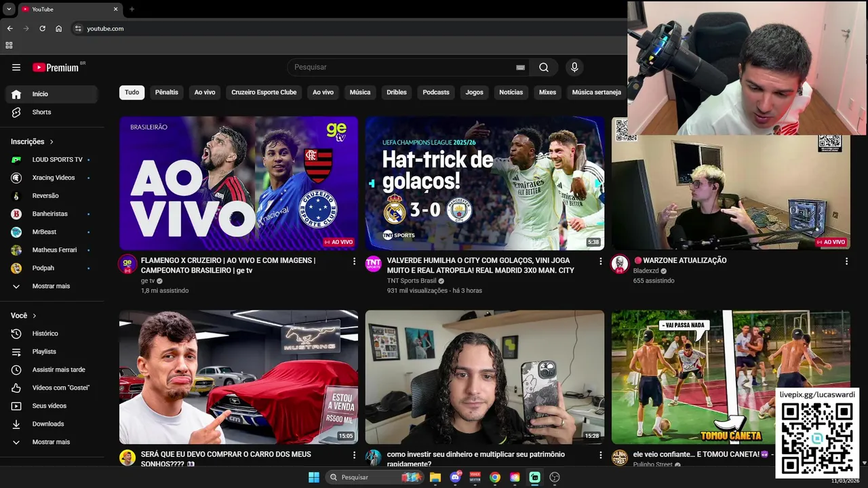Expand the Inscrições section chevron
Screen dimensions: 868x488
pyautogui.click(x=52, y=142)
